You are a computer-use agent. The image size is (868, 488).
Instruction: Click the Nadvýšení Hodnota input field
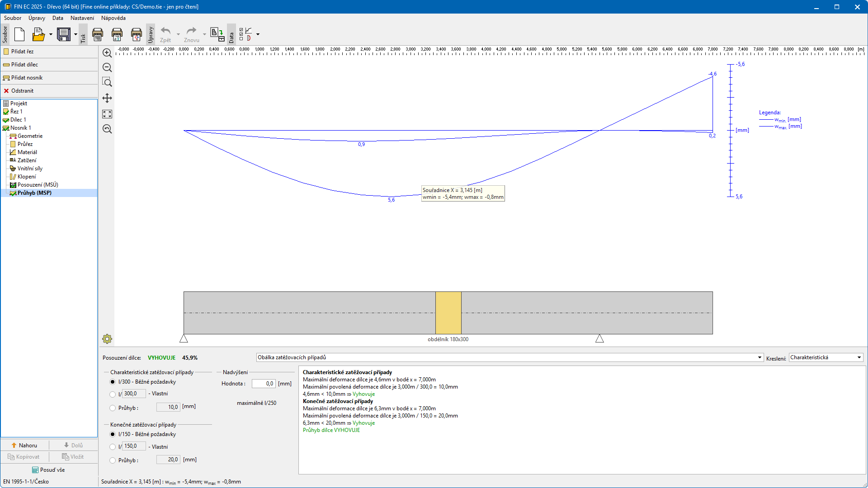pos(264,384)
